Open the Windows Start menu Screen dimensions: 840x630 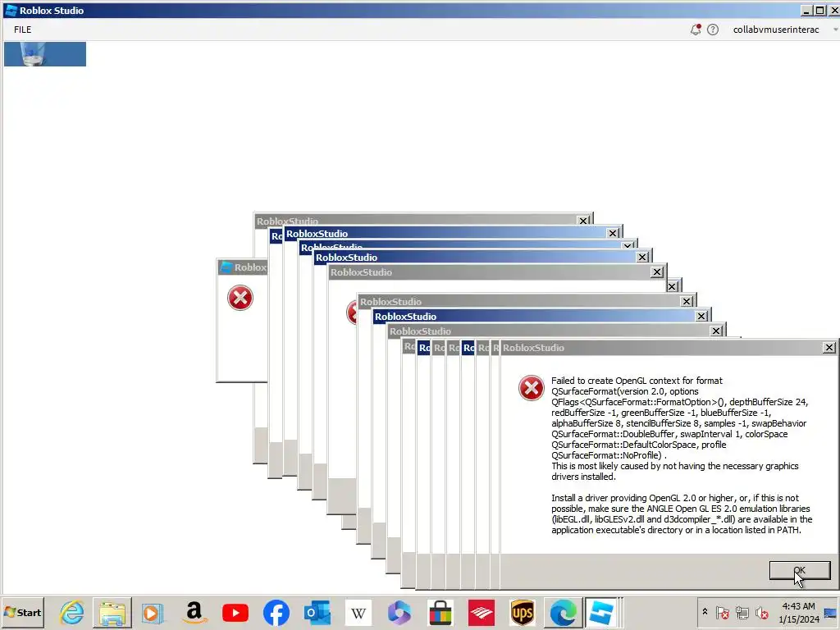coord(22,612)
